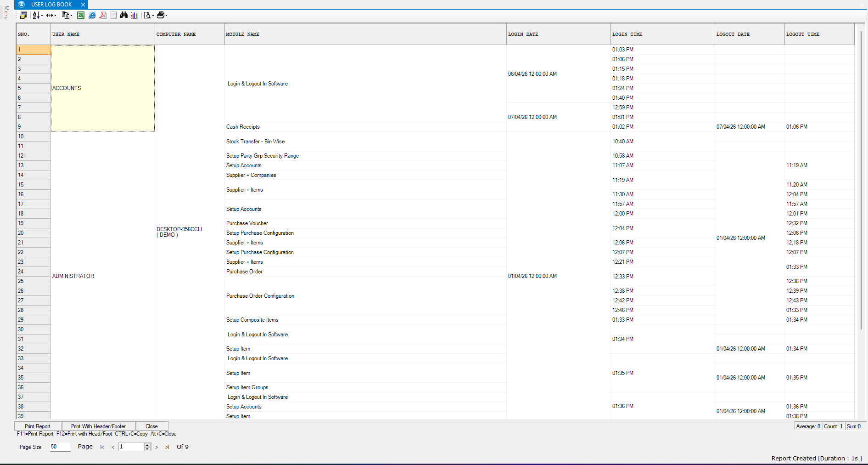Click the Export to Excel icon
The height and width of the screenshot is (465, 868).
tap(81, 15)
